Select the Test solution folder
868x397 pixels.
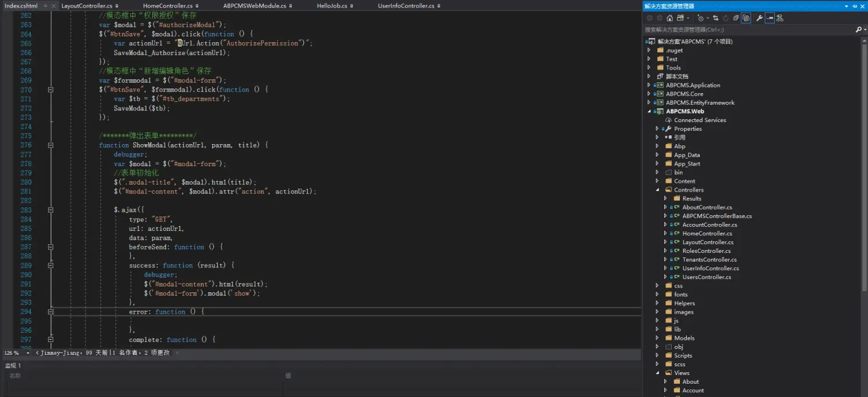pyautogui.click(x=671, y=59)
